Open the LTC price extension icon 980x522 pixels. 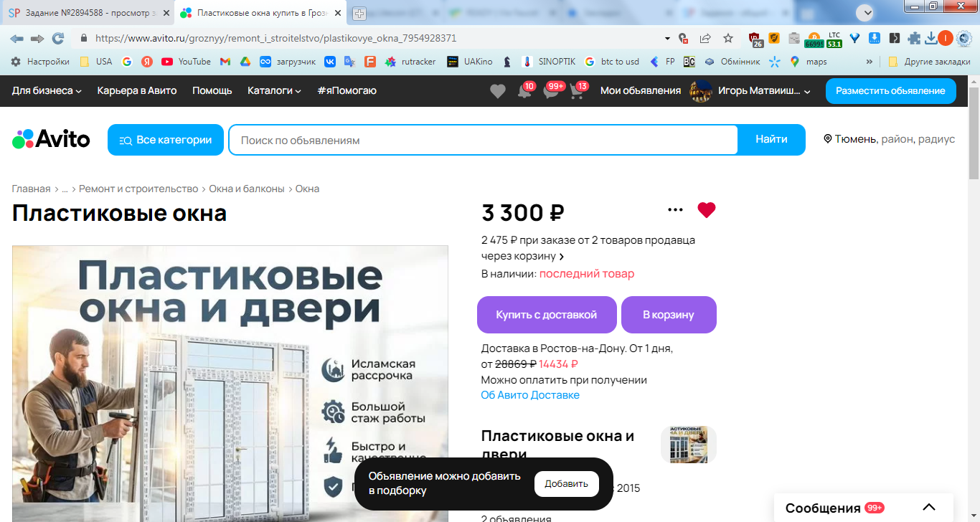point(834,39)
